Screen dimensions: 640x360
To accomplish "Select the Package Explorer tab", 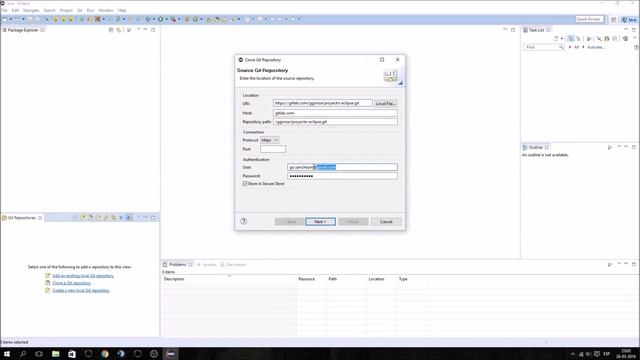I will point(23,30).
